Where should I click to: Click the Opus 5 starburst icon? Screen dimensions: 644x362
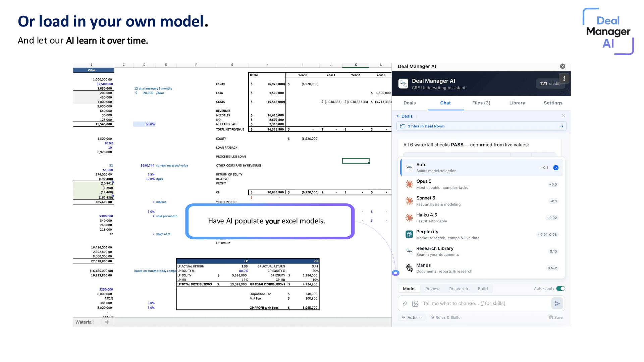409,184
